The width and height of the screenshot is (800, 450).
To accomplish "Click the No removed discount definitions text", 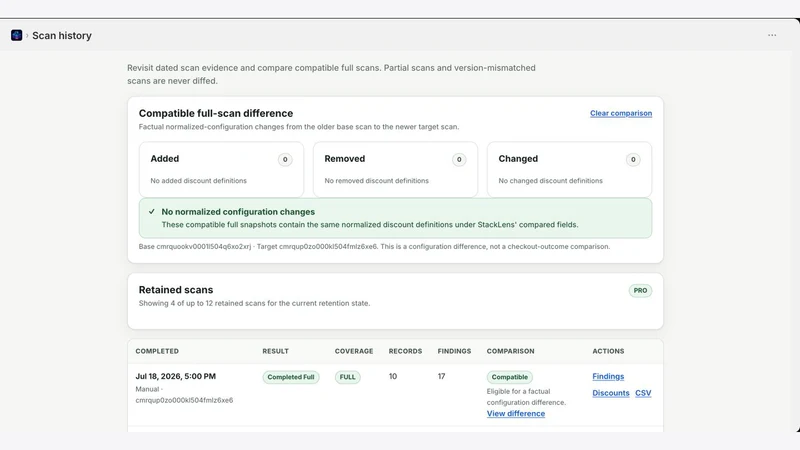I will coord(377,181).
